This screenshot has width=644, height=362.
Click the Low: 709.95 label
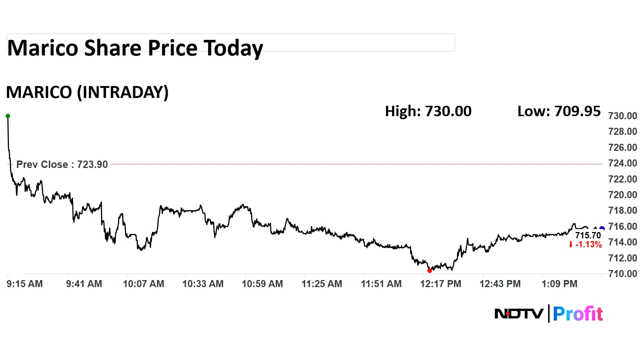click(559, 111)
